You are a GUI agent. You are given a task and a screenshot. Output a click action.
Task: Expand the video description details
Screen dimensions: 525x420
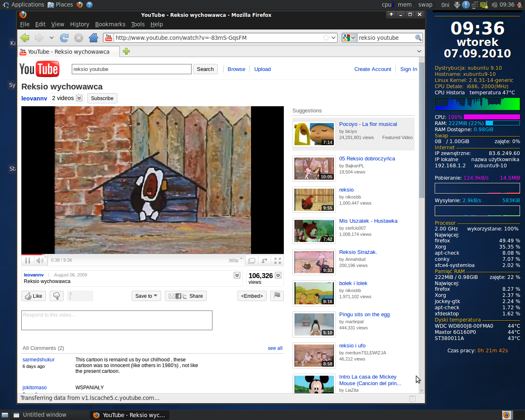(x=237, y=275)
